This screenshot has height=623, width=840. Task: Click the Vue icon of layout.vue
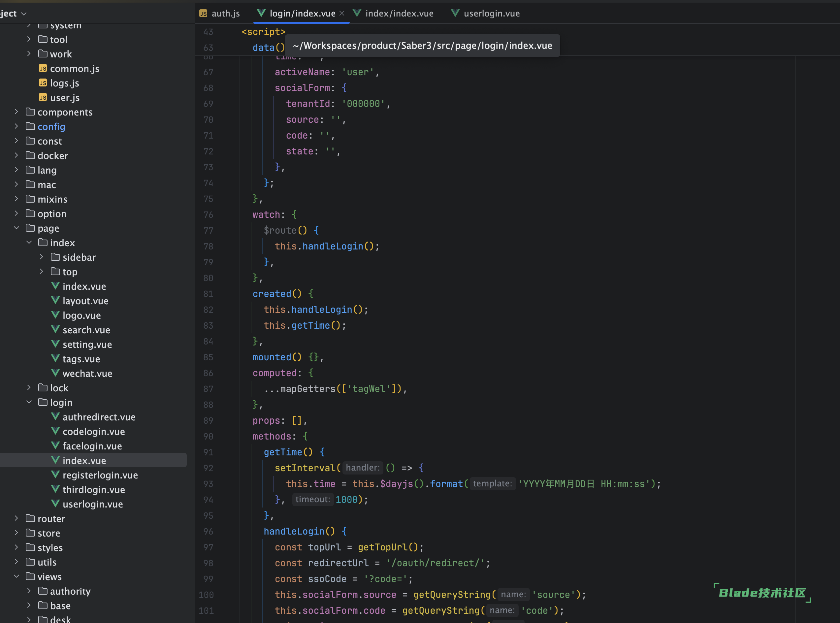(x=55, y=301)
